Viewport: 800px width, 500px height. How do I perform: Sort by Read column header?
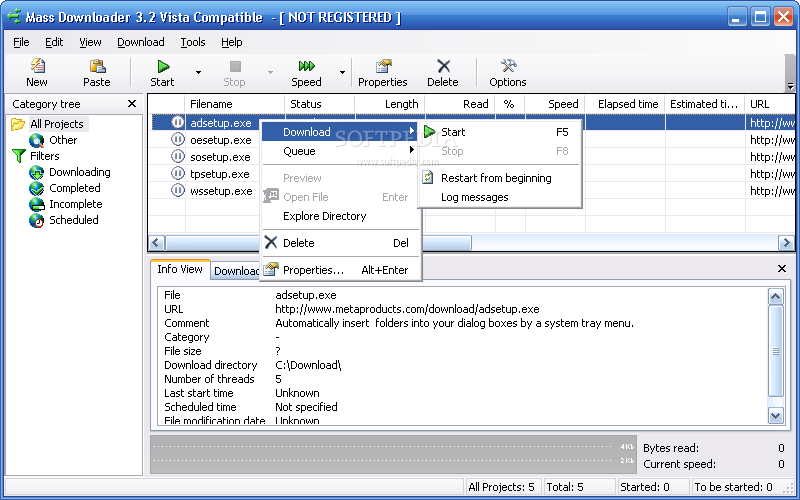click(x=460, y=104)
